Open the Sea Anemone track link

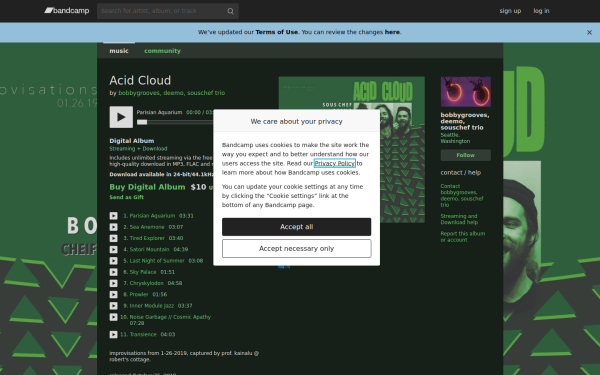(x=147, y=227)
